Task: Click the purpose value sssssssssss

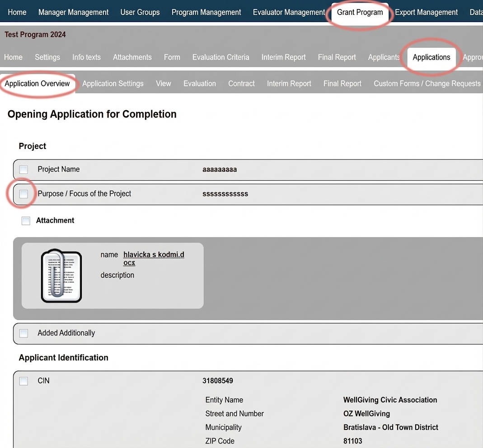Action: click(x=225, y=194)
